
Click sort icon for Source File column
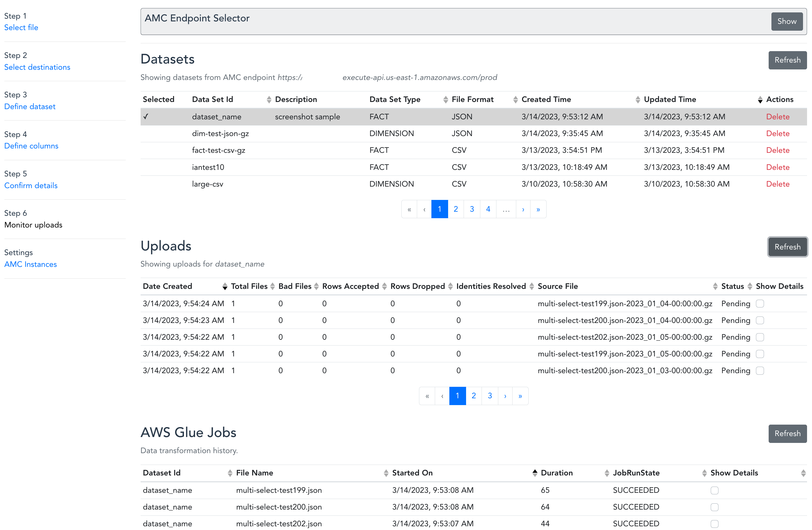pyautogui.click(x=715, y=286)
